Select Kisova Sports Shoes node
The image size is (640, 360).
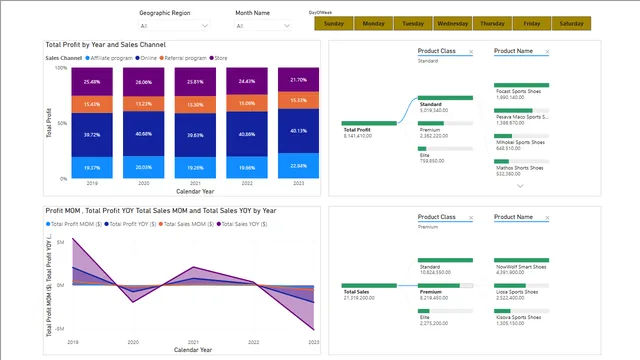point(522,311)
